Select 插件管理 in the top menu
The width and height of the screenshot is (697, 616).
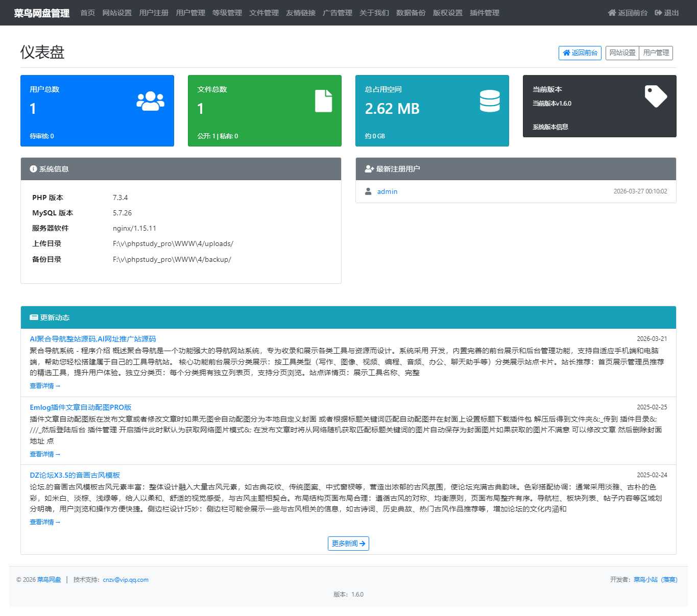point(485,13)
